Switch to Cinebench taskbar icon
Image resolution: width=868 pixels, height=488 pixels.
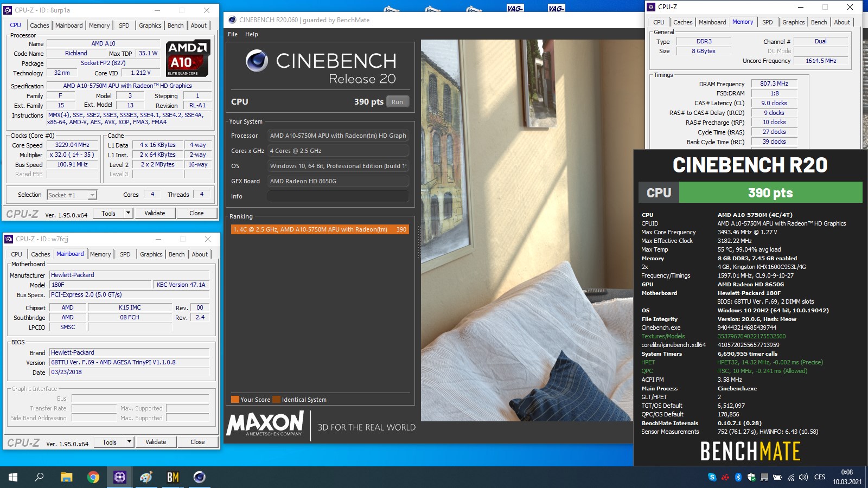200,477
